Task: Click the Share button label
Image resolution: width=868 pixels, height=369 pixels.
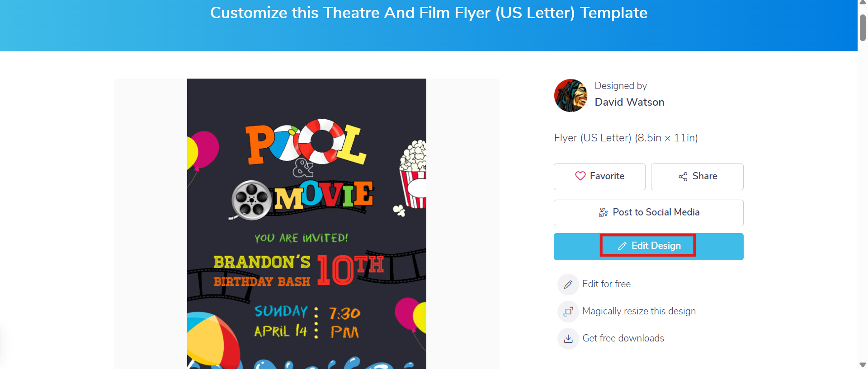Action: [x=704, y=176]
